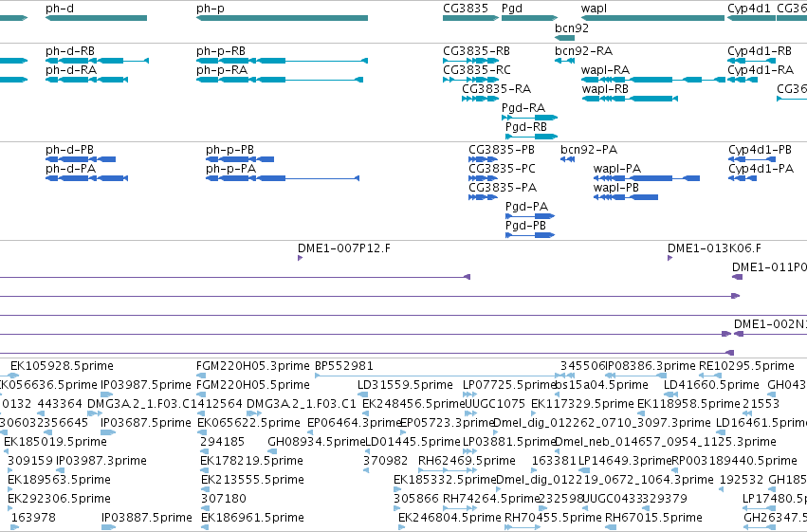Click transcript CG3835-RC
The width and height of the screenshot is (807, 532).
click(477, 70)
